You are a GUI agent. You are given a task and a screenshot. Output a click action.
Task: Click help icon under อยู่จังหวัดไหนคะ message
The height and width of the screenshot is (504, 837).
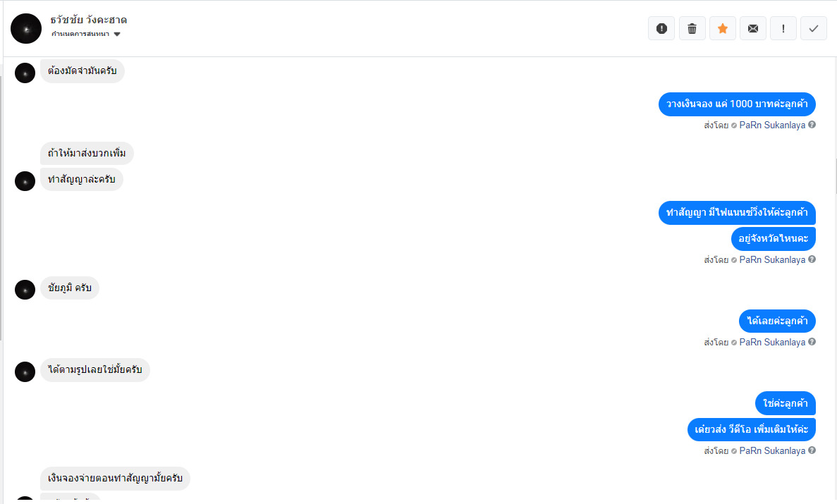(812, 259)
